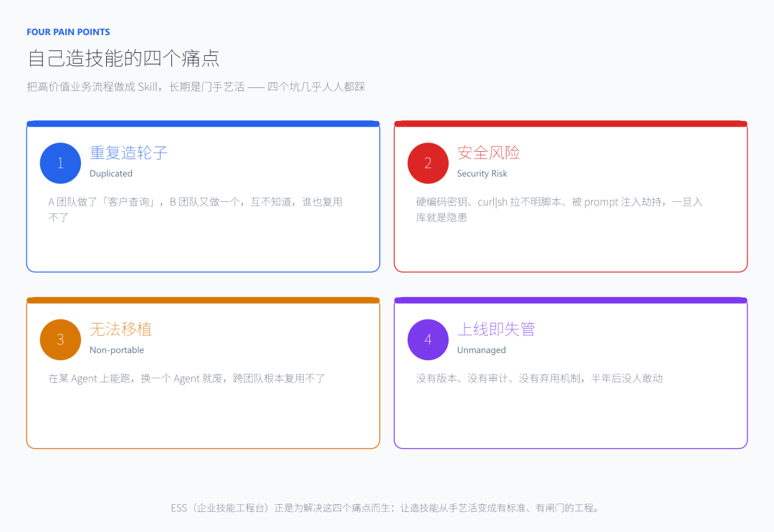The image size is (774, 532).
Task: Click the subtitle starting 把高价值业务流程
Action: pos(196,87)
